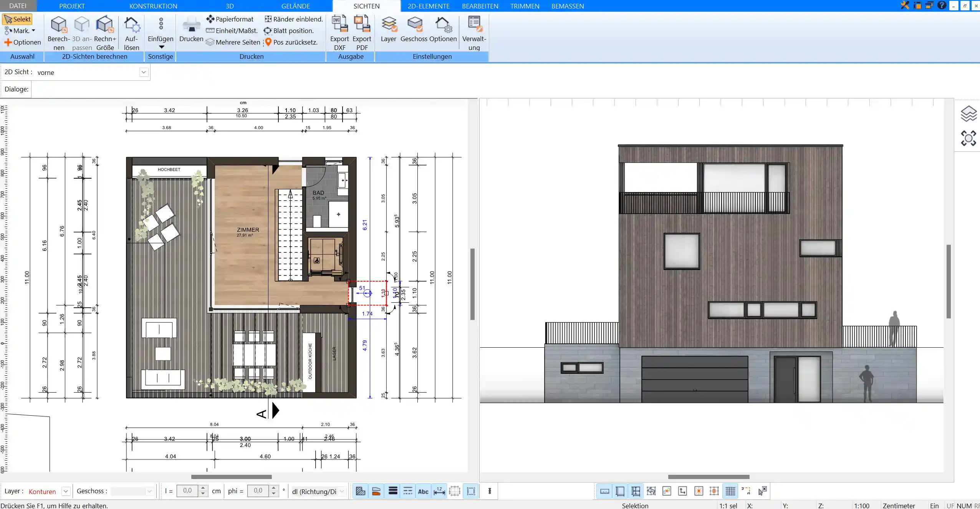This screenshot has width=980, height=509.
Task: Click the 3D anpassen cube icon
Action: coord(81,25)
